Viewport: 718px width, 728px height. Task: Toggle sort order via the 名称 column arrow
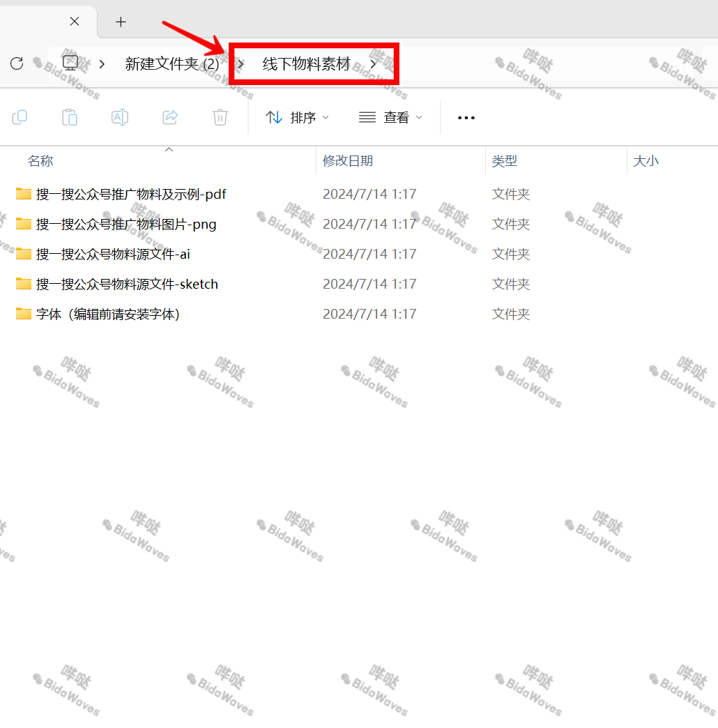pos(169,149)
